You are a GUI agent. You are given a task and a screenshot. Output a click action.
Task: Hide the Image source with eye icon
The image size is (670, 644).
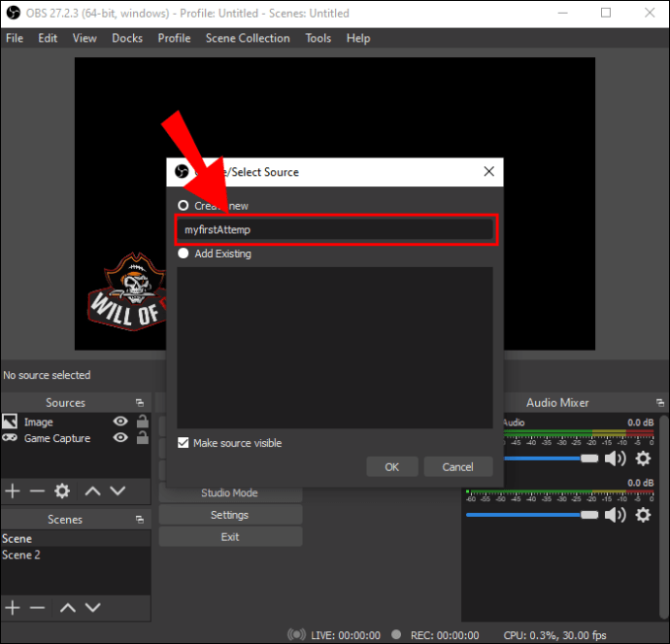[x=120, y=422]
